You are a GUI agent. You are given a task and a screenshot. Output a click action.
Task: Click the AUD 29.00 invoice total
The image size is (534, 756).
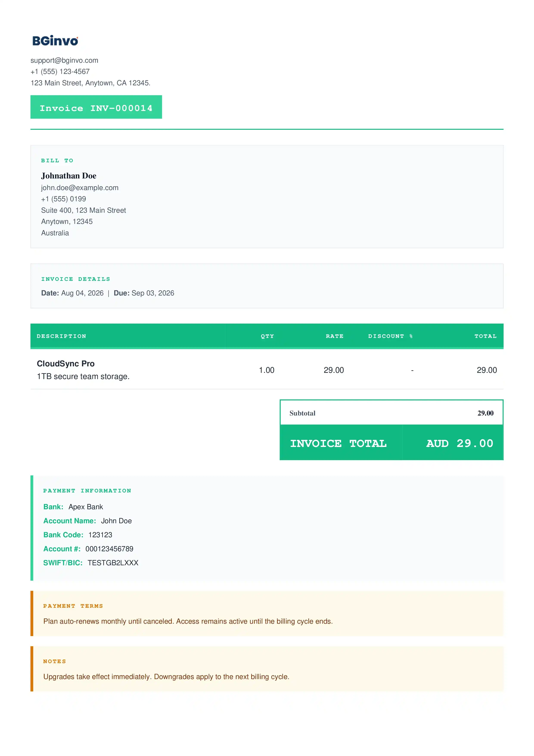coord(460,443)
